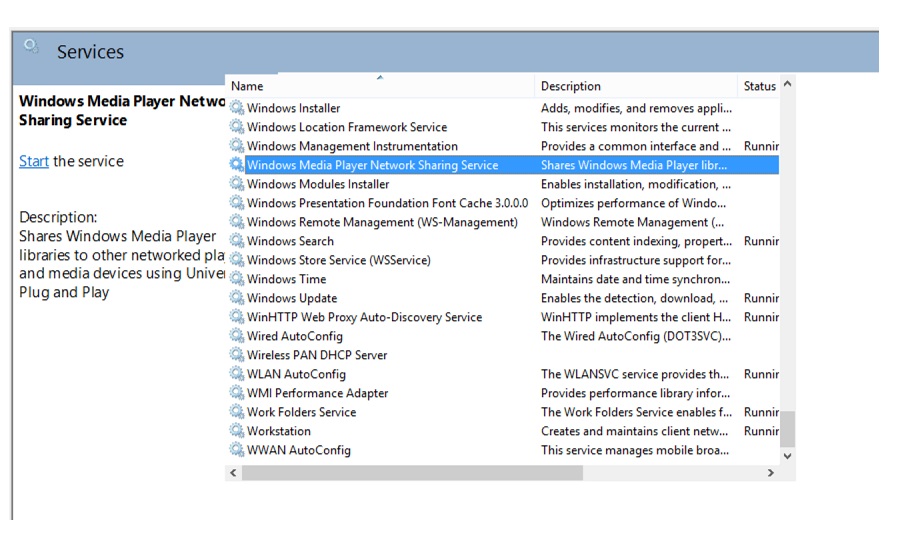Select the WLAN AutoConfig service name
This screenshot has height=540, width=900.
296,374
